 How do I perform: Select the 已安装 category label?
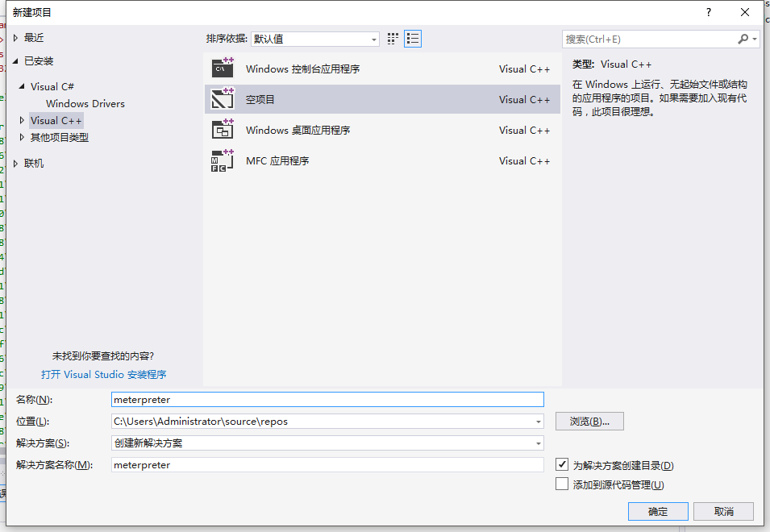(x=39, y=60)
